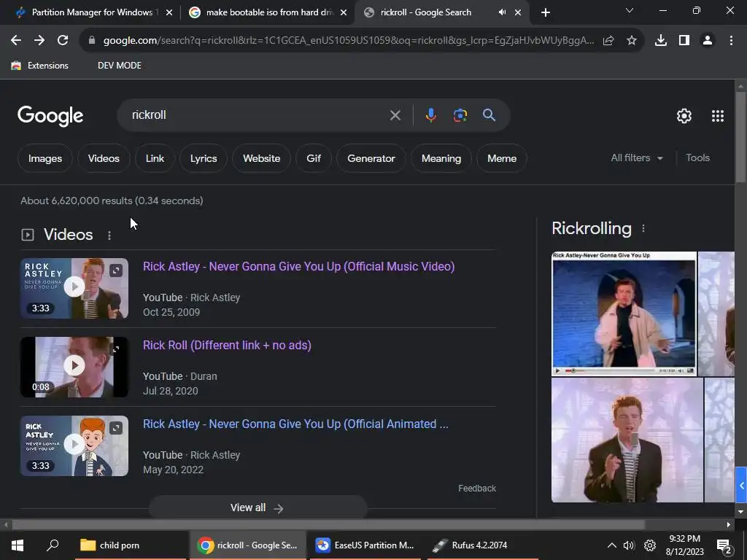This screenshot has width=747, height=560.
Task: Open the image of Rick singing with microphone
Action: click(x=627, y=440)
